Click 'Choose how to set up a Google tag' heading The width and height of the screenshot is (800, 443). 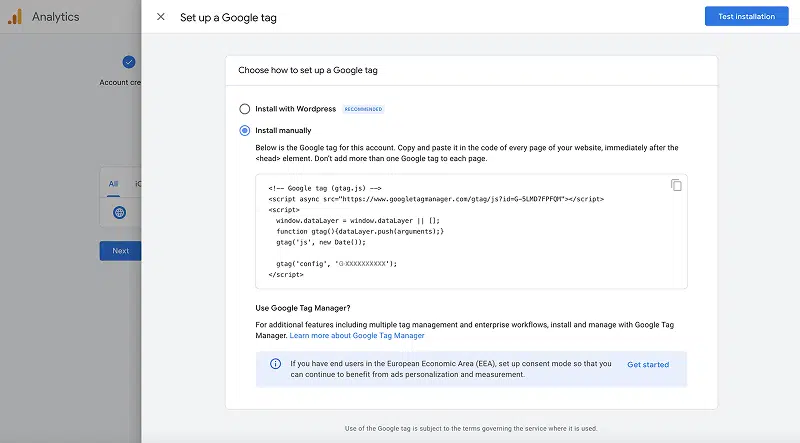[x=308, y=70]
